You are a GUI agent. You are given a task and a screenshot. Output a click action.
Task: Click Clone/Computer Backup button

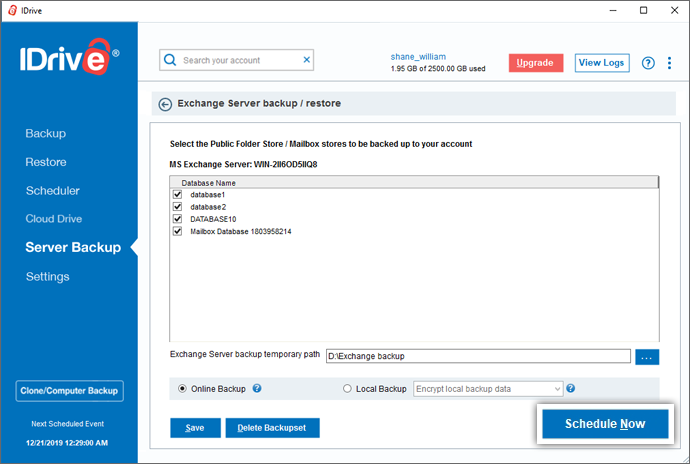pyautogui.click(x=70, y=391)
